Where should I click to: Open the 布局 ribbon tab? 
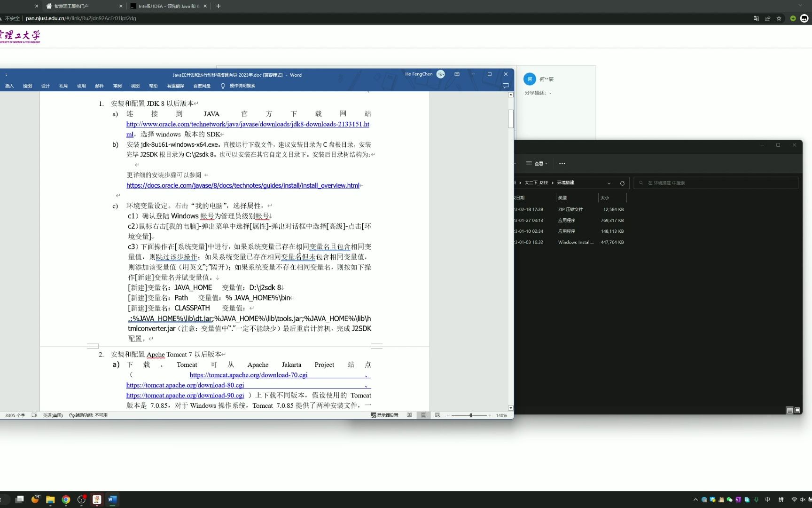(63, 86)
